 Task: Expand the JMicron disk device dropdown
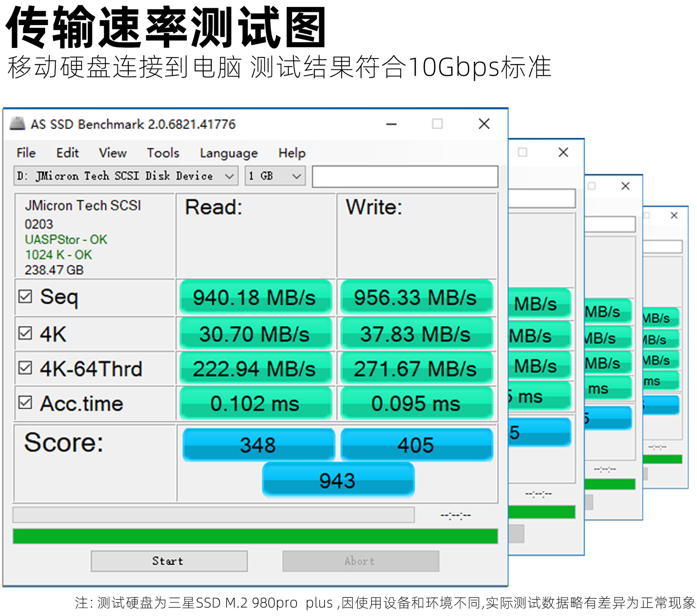point(229,176)
